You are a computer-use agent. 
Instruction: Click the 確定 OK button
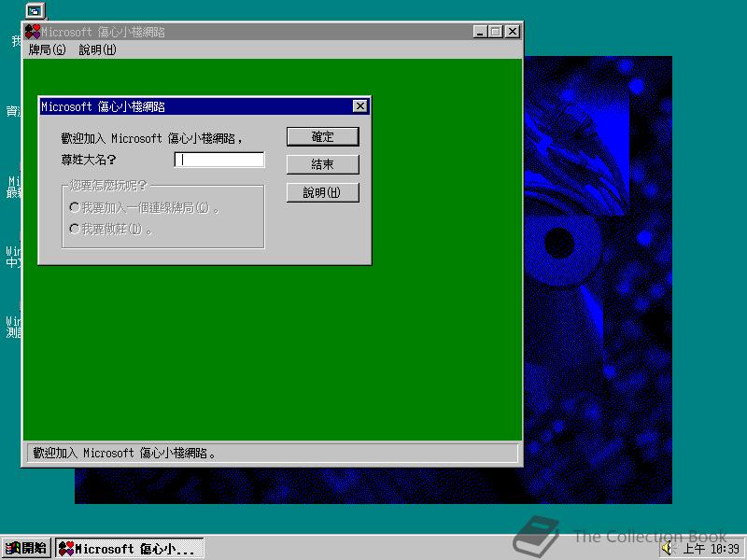[x=322, y=136]
